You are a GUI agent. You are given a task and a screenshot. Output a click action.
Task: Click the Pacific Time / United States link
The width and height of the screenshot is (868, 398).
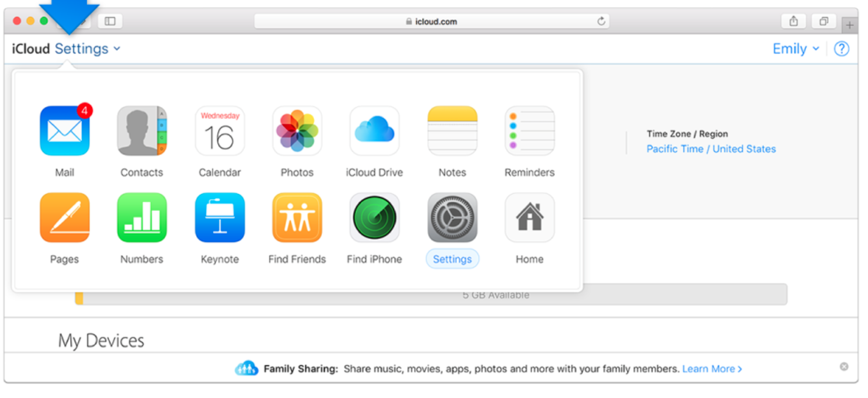tap(711, 149)
